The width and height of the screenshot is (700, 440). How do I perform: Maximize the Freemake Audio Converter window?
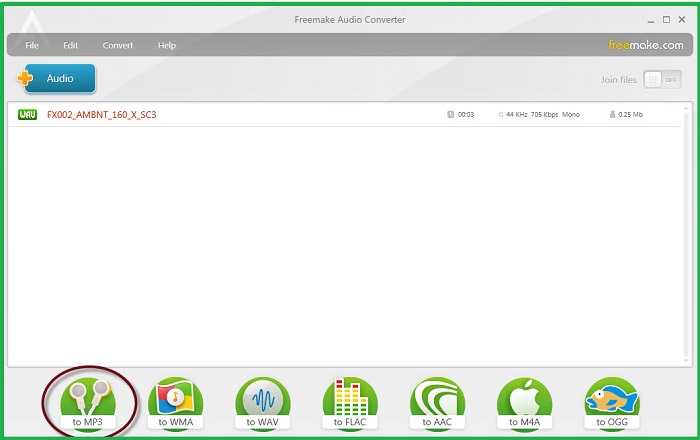(x=666, y=20)
